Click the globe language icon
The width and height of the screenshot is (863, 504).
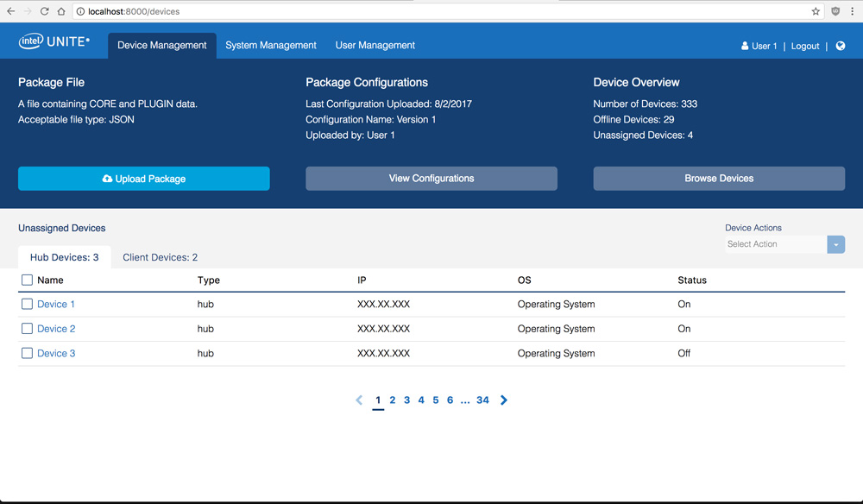tap(841, 46)
